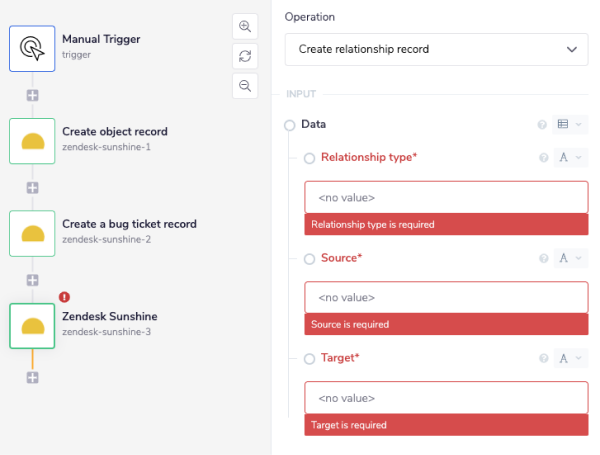Click the red error badge on Zendesk Sunshine
The height and width of the screenshot is (455, 600).
coord(64,297)
